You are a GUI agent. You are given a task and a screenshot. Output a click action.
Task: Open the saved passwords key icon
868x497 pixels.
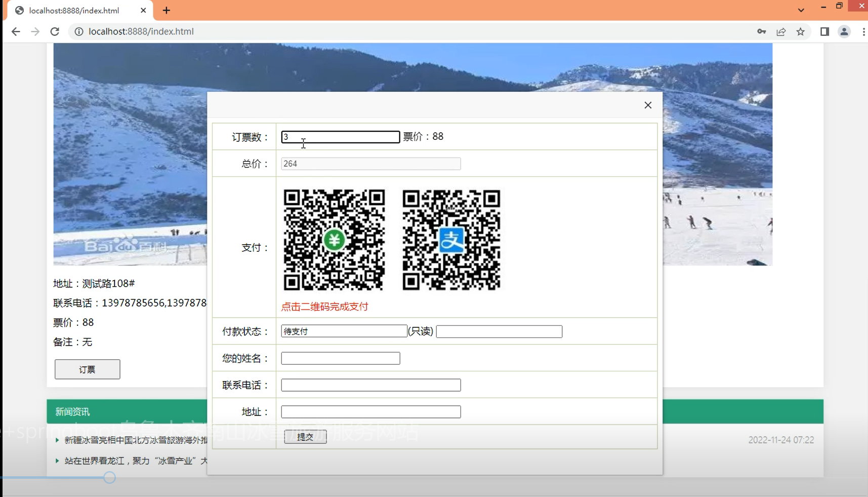point(761,31)
